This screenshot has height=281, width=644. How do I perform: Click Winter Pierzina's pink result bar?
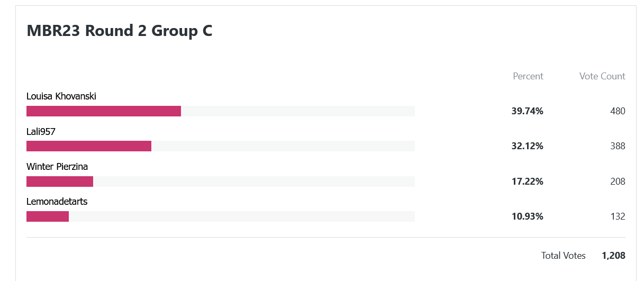click(x=60, y=182)
